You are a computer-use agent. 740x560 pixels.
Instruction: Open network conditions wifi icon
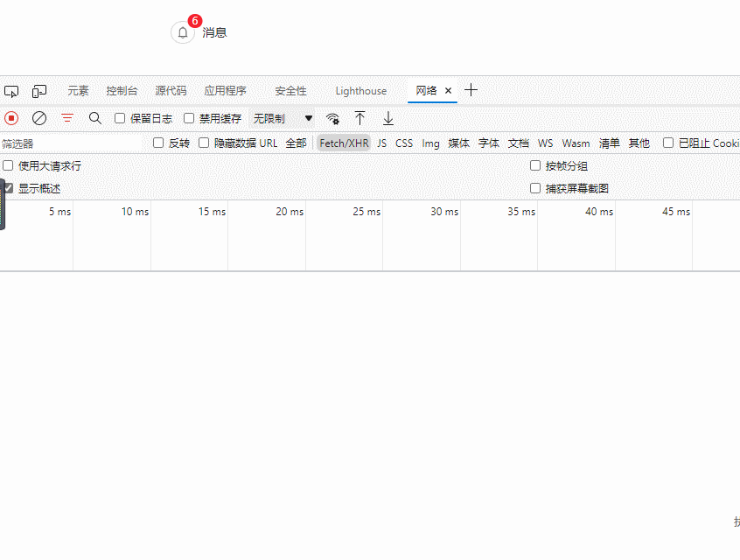click(x=332, y=118)
